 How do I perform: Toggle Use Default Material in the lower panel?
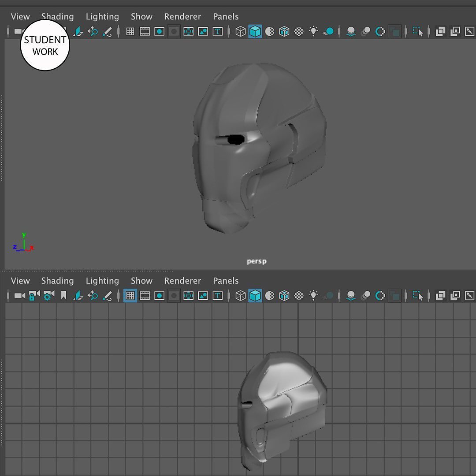click(x=270, y=296)
